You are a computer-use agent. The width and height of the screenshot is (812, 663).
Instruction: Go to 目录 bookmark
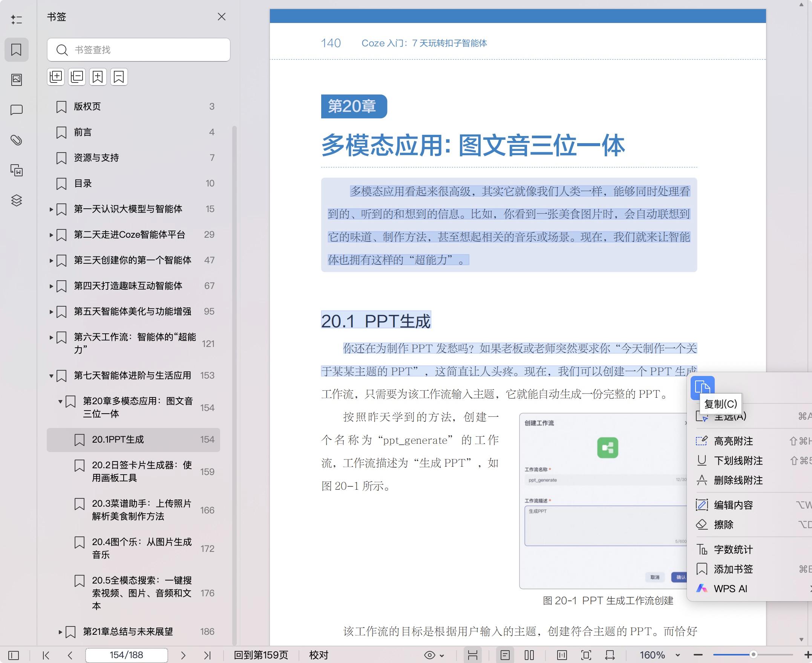click(133, 183)
